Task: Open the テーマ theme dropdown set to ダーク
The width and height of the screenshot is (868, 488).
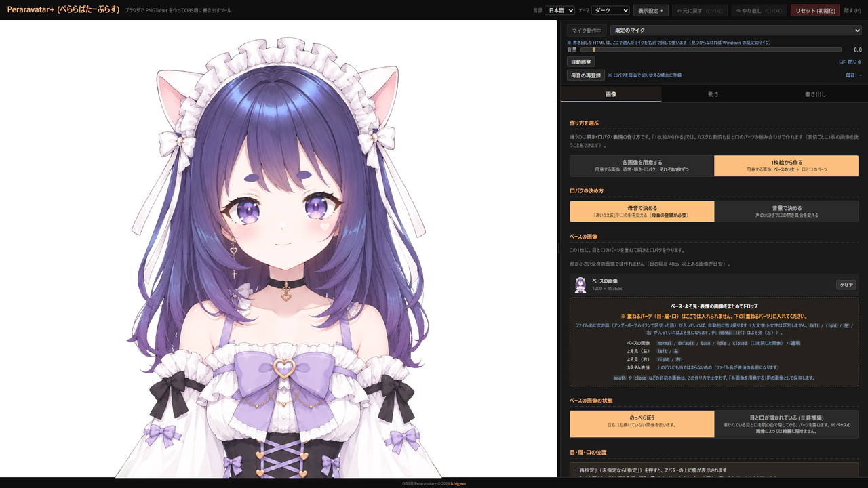Action: (x=610, y=10)
